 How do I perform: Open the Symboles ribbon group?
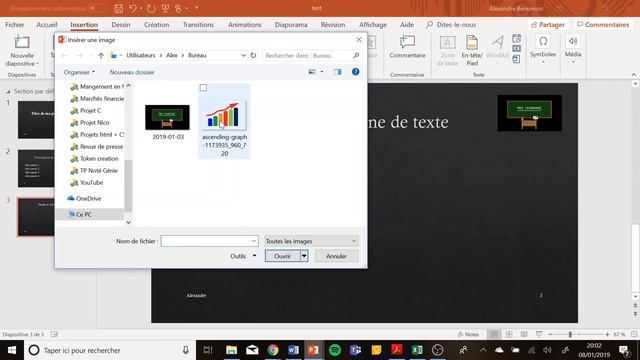tap(543, 49)
